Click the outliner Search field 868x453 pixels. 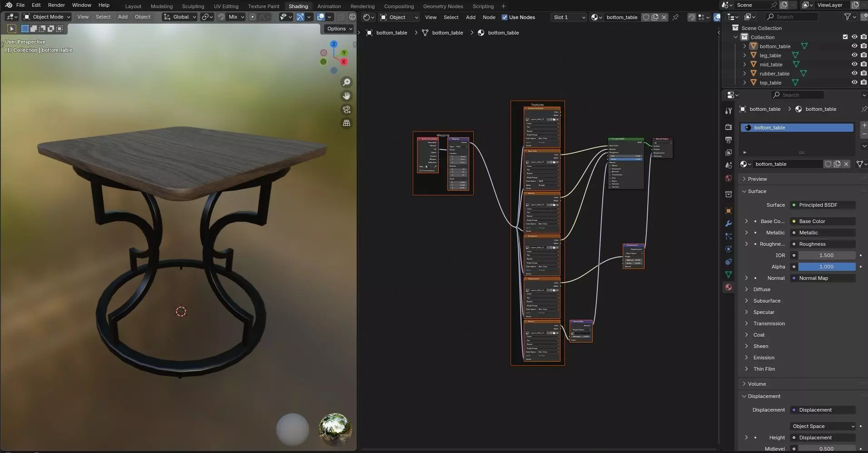coord(792,17)
